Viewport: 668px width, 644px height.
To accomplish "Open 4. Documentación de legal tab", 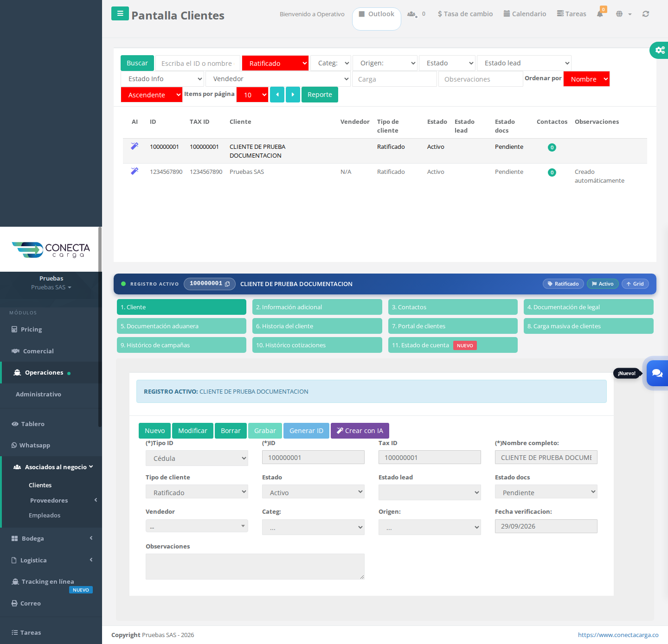I will coord(589,307).
